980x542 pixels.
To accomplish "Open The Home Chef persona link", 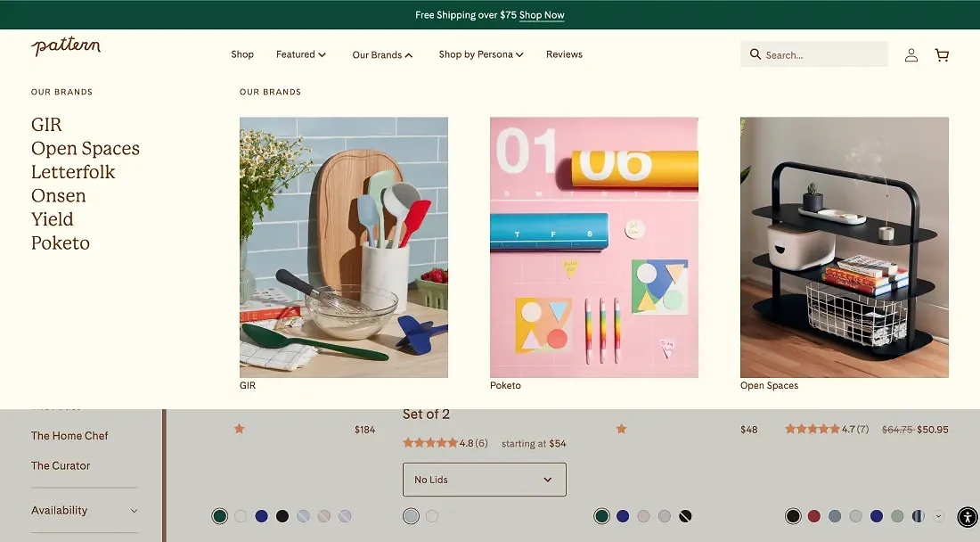I will coord(69,436).
